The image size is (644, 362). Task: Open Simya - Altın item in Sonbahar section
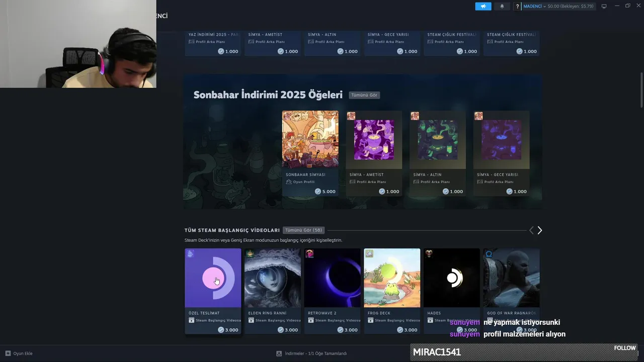click(x=438, y=153)
